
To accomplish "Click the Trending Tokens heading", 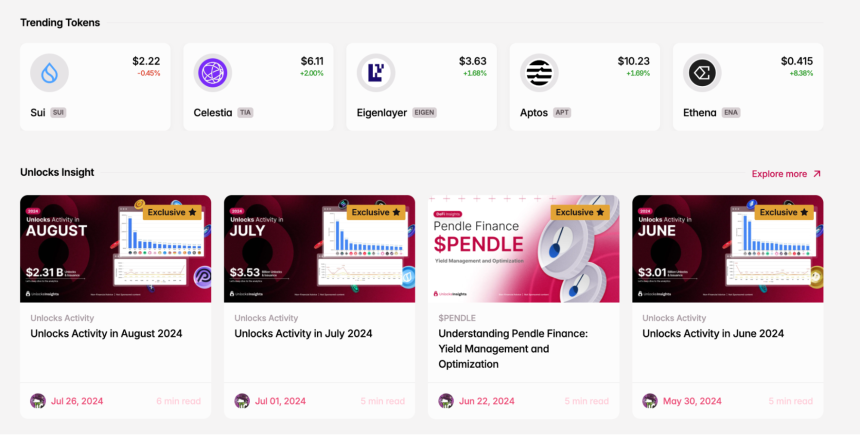I will [x=60, y=22].
